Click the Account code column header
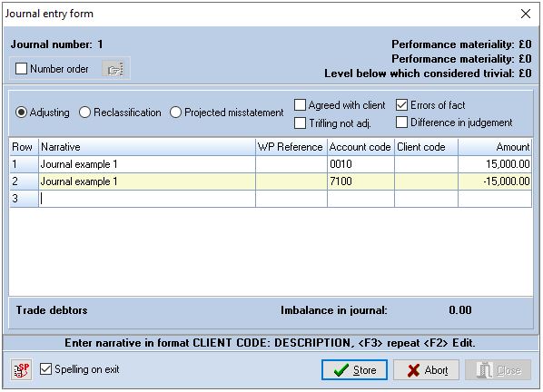Image resolution: width=543 pixels, height=392 pixels. [360, 147]
